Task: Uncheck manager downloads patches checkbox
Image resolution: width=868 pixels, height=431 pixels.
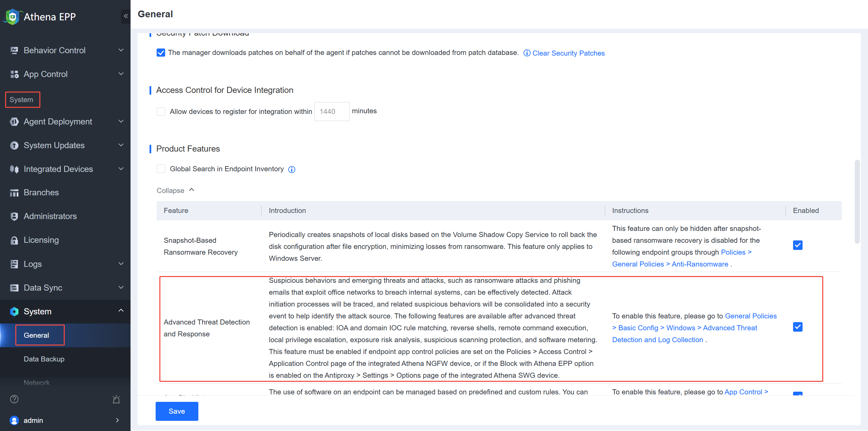Action: click(161, 53)
